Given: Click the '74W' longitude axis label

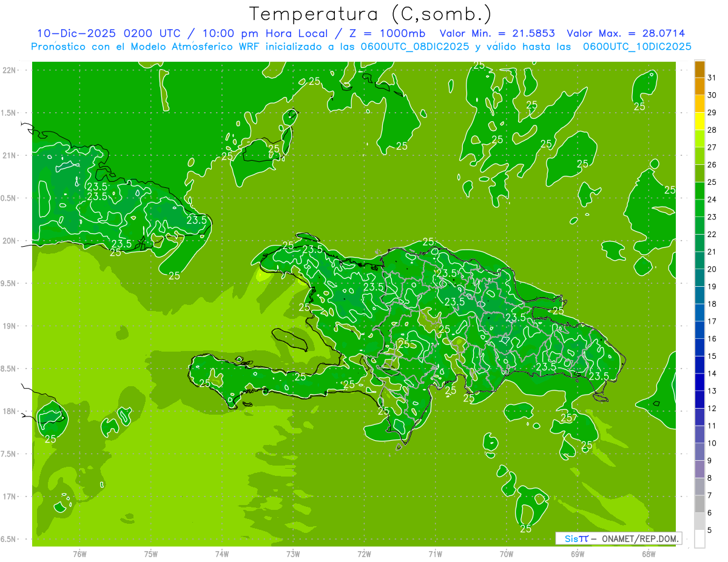Looking at the screenshot, I should [222, 554].
